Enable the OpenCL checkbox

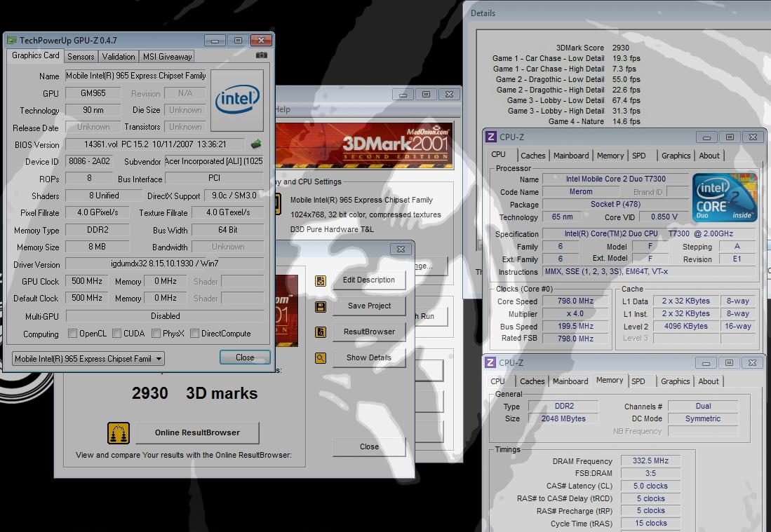73,334
